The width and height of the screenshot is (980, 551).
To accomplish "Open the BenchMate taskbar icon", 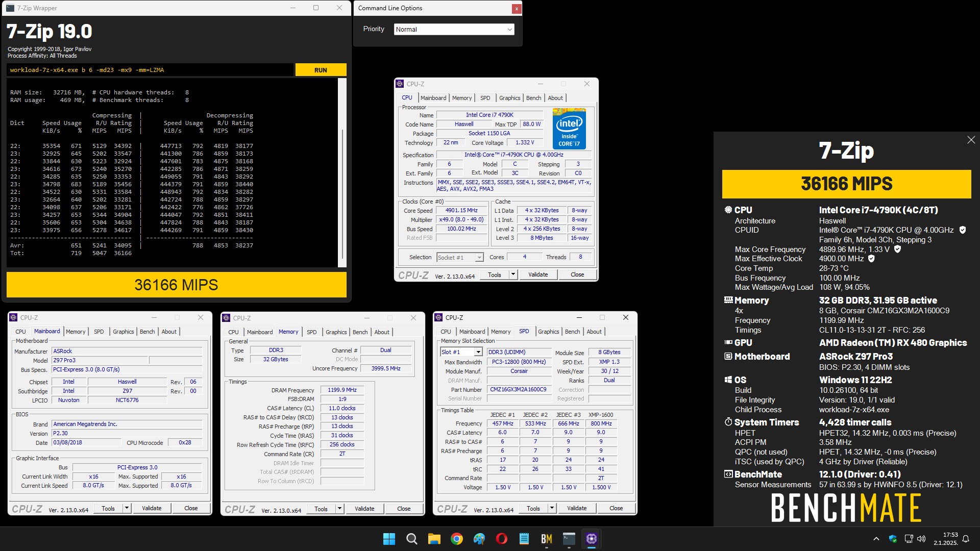I will [x=547, y=539].
